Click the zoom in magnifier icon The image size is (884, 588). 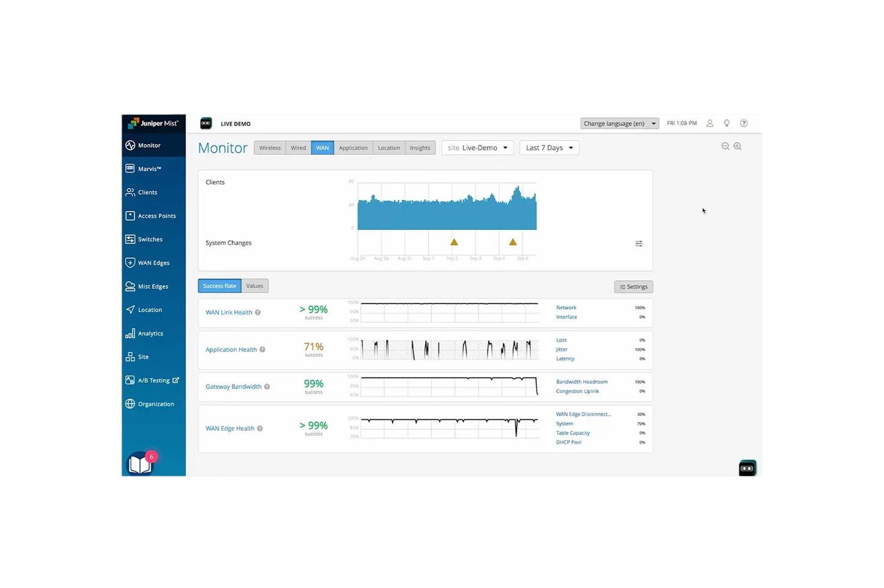pos(737,146)
